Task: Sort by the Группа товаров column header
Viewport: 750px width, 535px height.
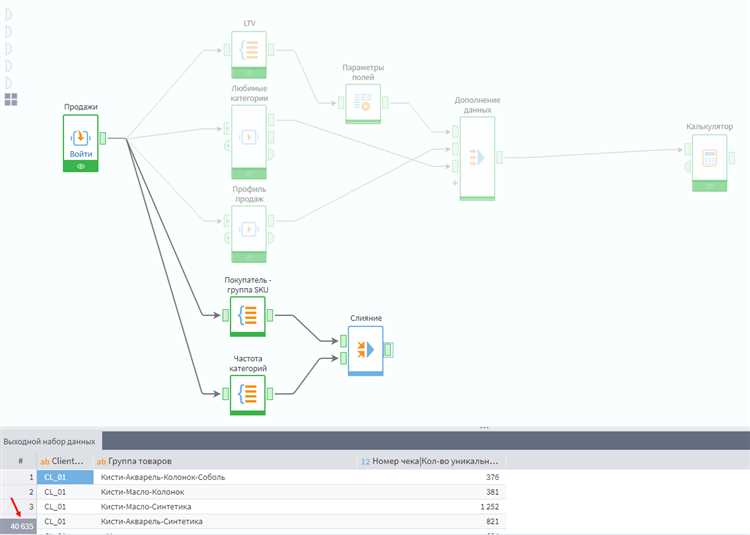Action: click(x=140, y=461)
